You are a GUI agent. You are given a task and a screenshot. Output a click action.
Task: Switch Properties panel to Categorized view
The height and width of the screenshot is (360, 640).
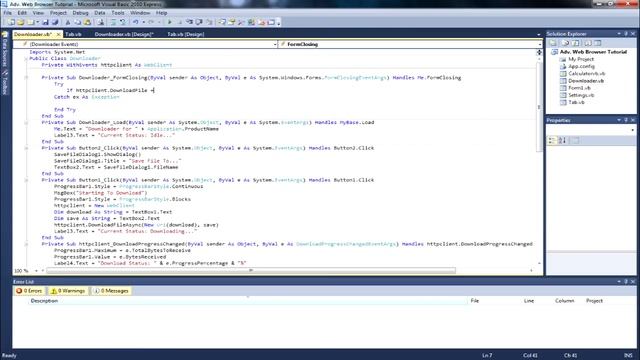coord(552,140)
